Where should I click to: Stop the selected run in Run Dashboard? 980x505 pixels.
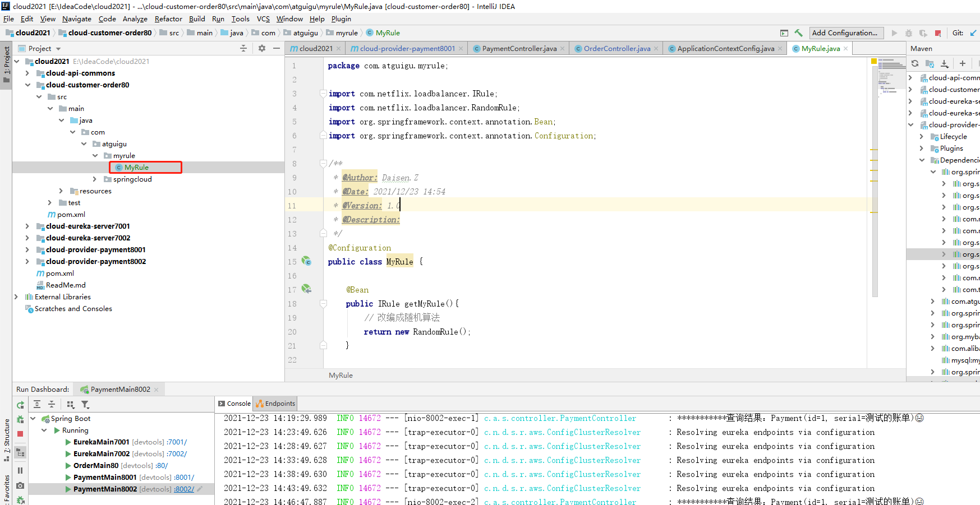(20, 434)
